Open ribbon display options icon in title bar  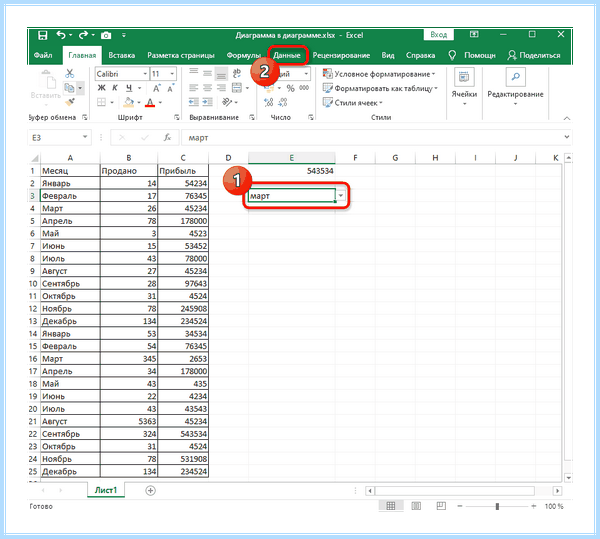tap(474, 35)
